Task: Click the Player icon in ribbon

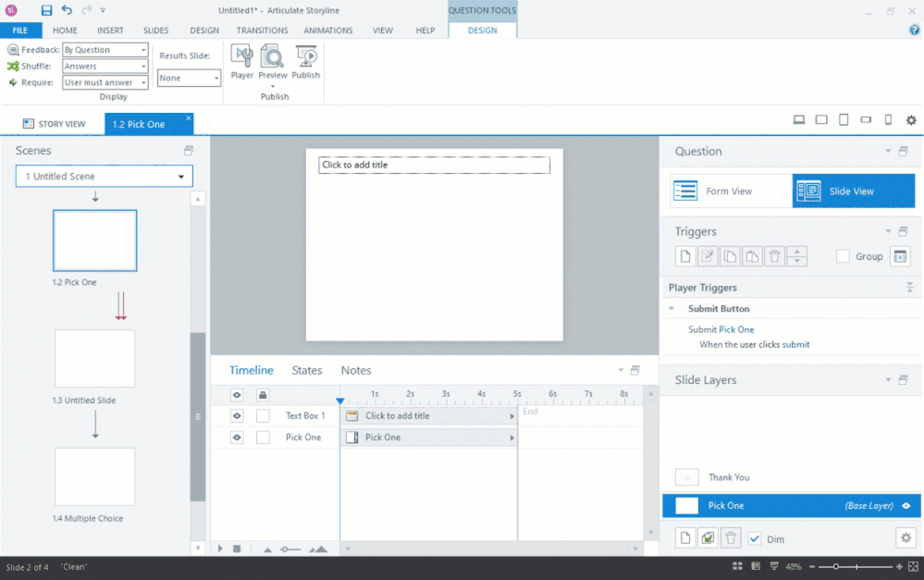Action: pyautogui.click(x=241, y=62)
